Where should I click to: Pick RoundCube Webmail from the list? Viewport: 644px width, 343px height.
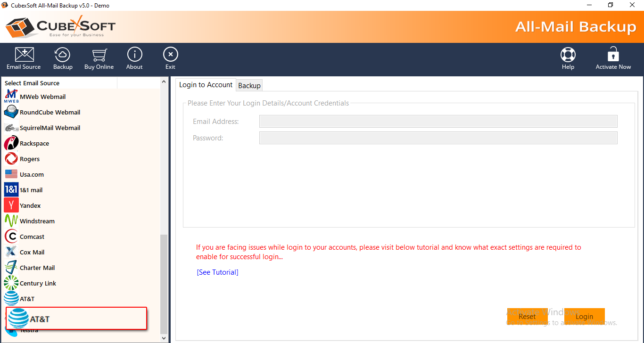(50, 112)
